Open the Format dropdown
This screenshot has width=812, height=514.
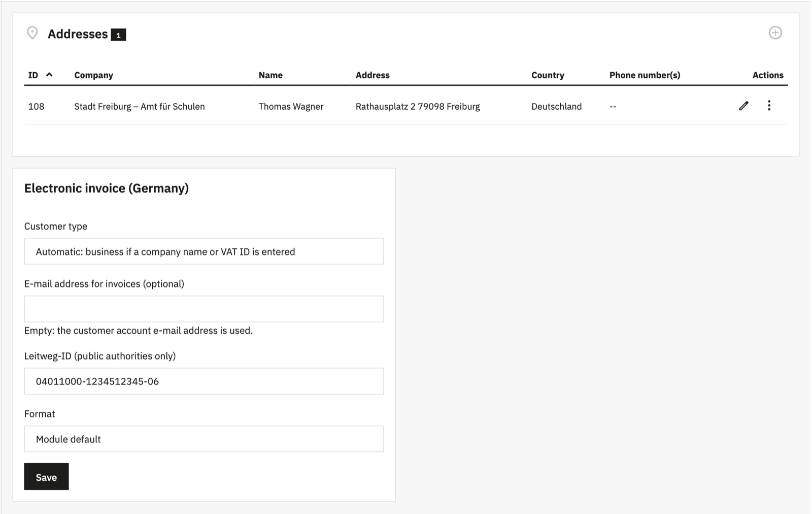(204, 439)
